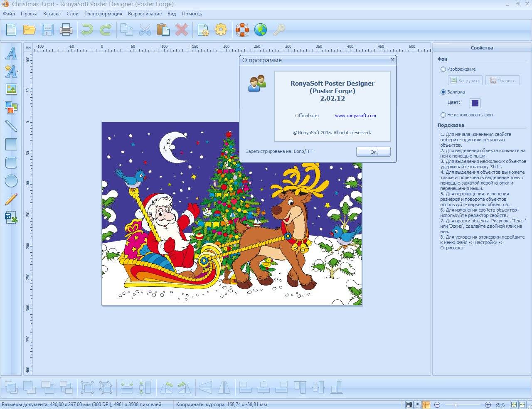Select the 'Изображение' background option
The width and height of the screenshot is (532, 409).
[x=458, y=69]
